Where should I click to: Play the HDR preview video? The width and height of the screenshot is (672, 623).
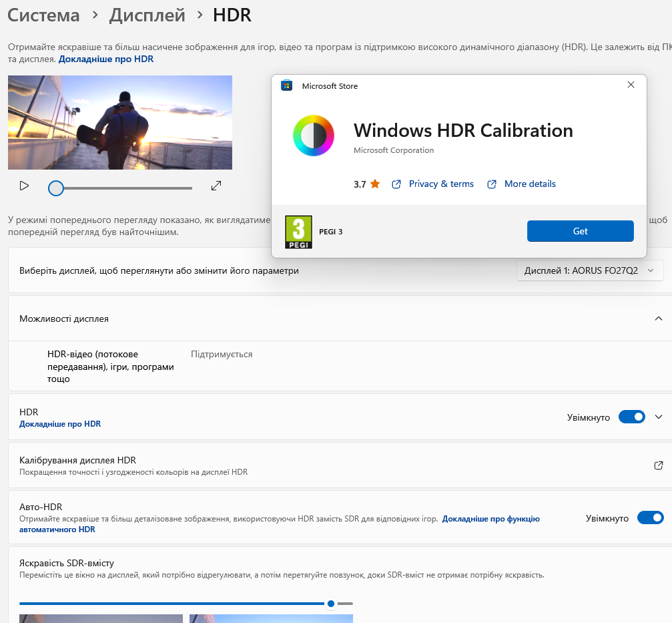pyautogui.click(x=24, y=186)
